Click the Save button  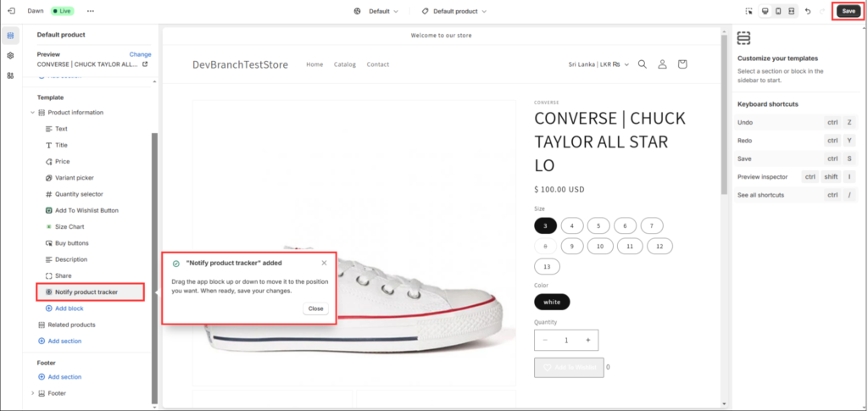pyautogui.click(x=849, y=11)
